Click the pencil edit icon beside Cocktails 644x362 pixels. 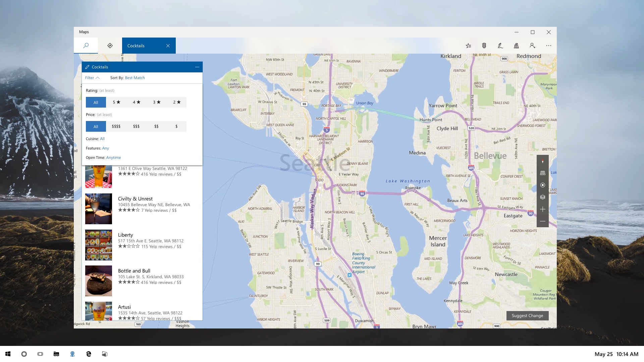coord(87,67)
